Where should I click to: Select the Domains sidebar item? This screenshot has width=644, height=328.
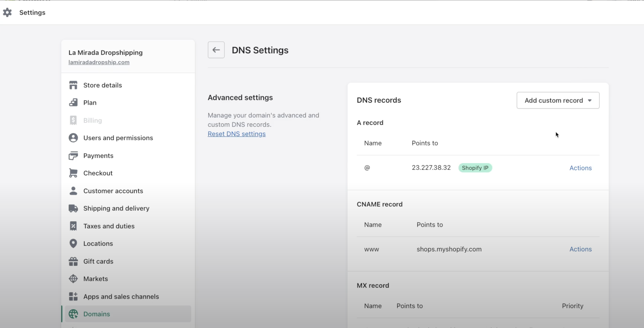(x=97, y=314)
